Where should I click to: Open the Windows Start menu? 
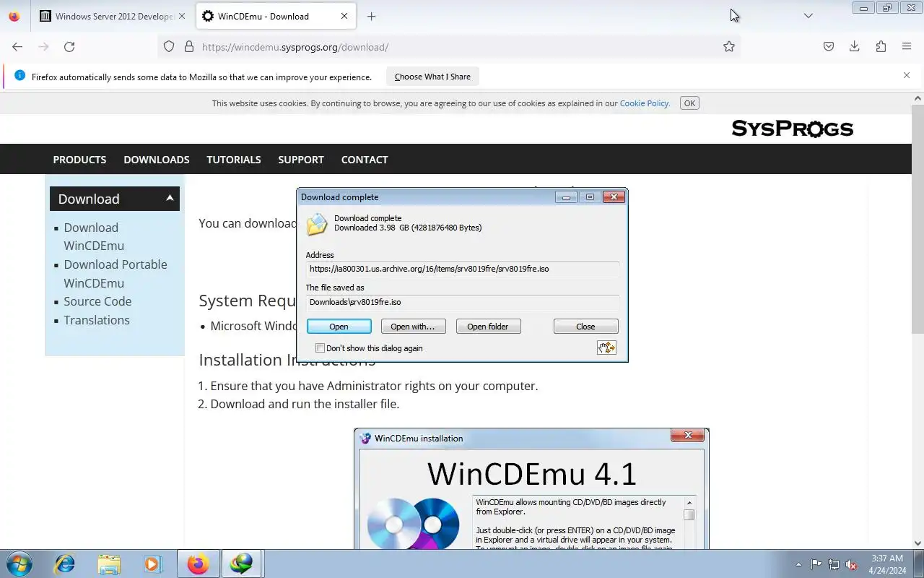18,564
